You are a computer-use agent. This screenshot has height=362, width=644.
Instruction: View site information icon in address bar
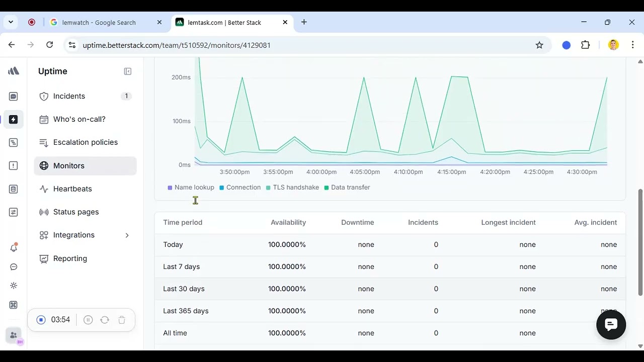click(x=72, y=45)
